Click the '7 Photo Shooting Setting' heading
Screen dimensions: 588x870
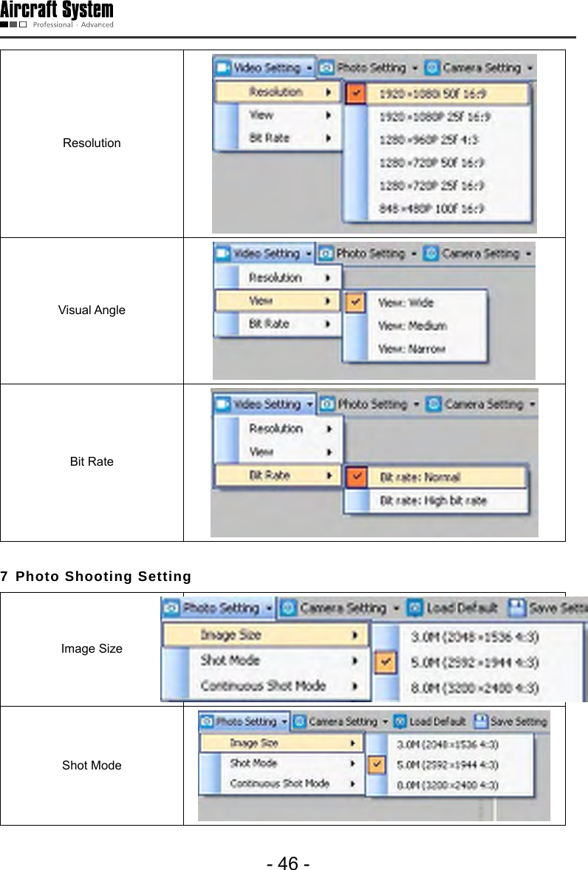point(96,577)
